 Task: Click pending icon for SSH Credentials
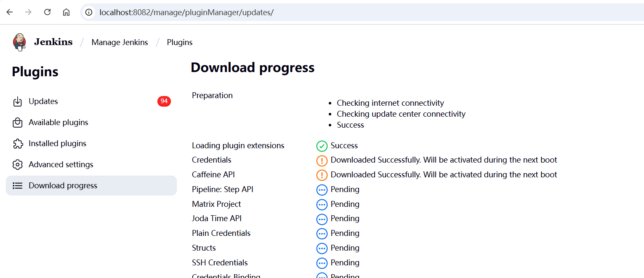coord(322,263)
